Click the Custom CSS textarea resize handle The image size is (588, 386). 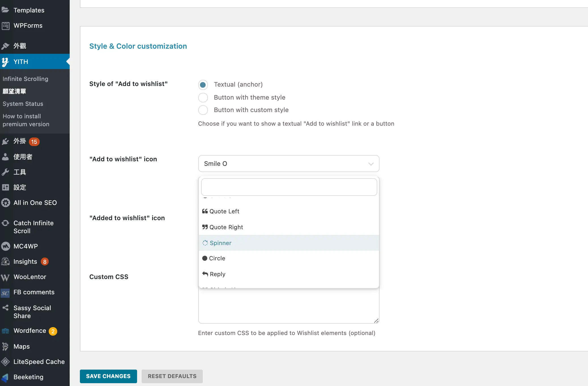coord(376,320)
